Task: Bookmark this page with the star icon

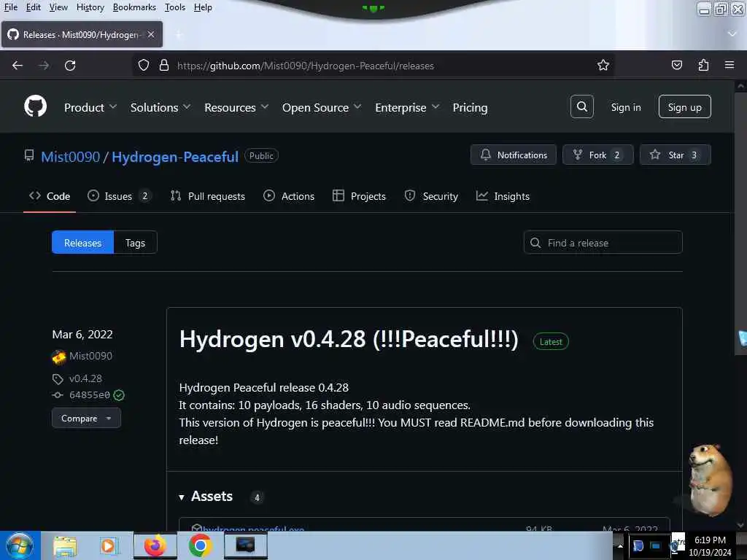Action: click(x=603, y=65)
